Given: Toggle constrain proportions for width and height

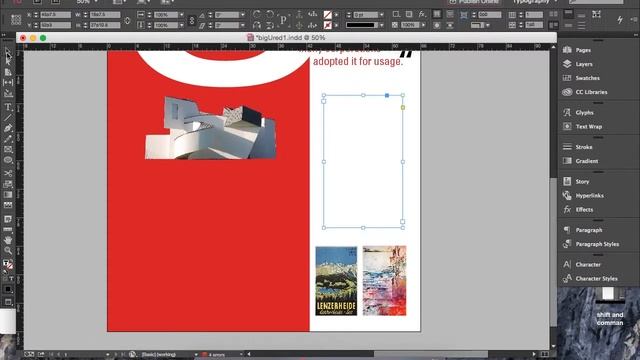Looking at the screenshot, I should (x=127, y=20).
